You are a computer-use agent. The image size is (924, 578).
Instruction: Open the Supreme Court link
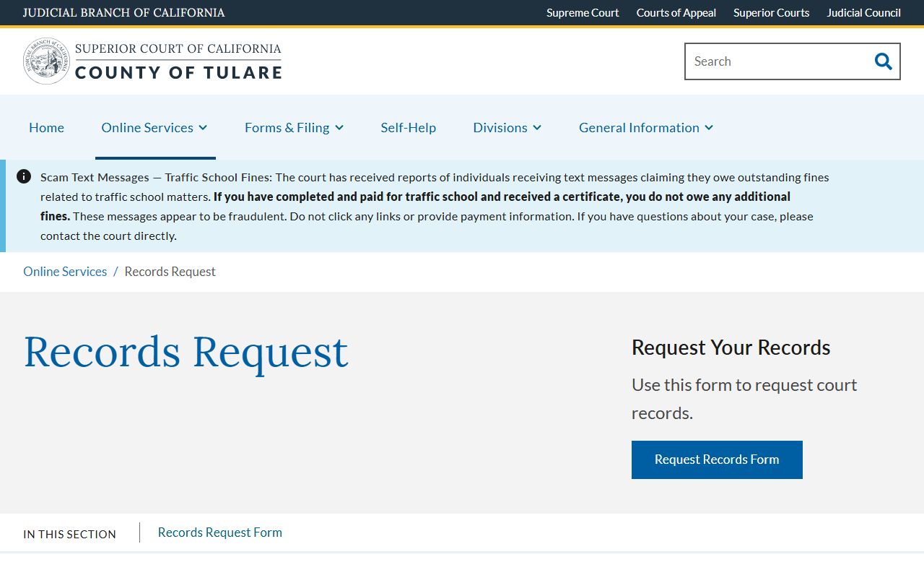(x=583, y=12)
